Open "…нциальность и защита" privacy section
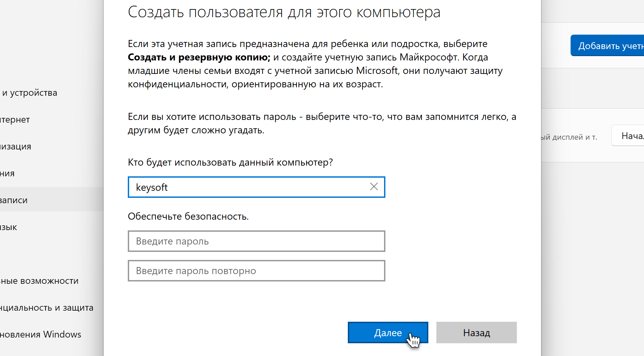Viewport: 644px width, 356px height. click(47, 308)
